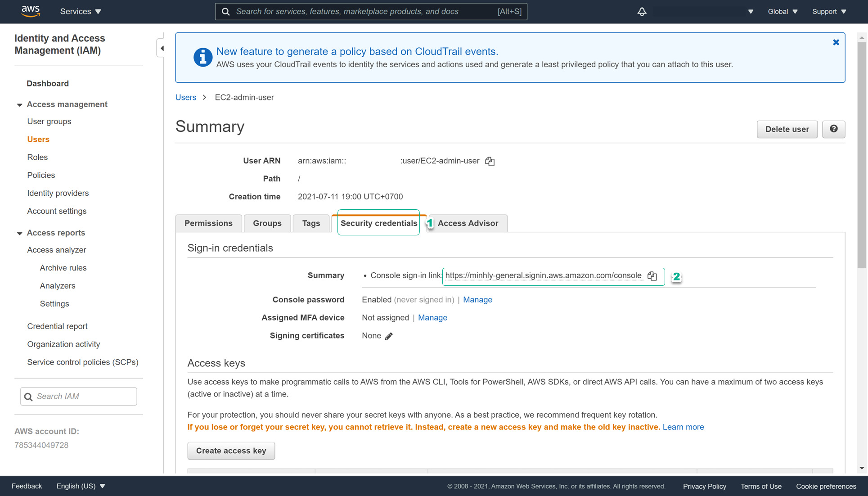The image size is (868, 496).
Task: Open Service control policies (SCPs)
Action: pyautogui.click(x=83, y=363)
